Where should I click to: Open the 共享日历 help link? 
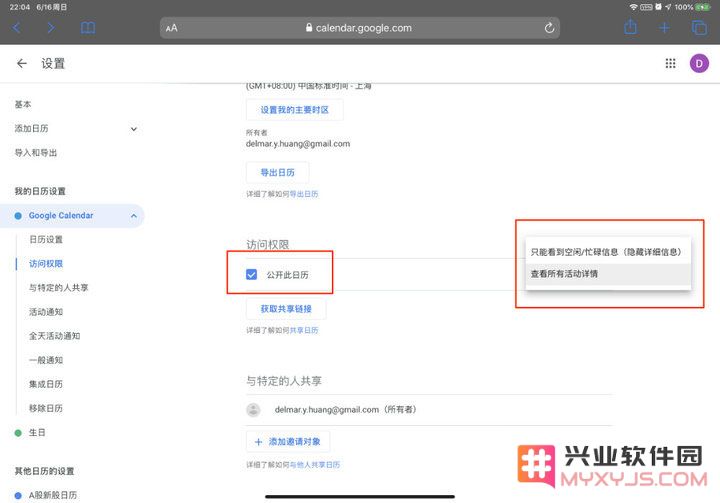pyautogui.click(x=304, y=330)
